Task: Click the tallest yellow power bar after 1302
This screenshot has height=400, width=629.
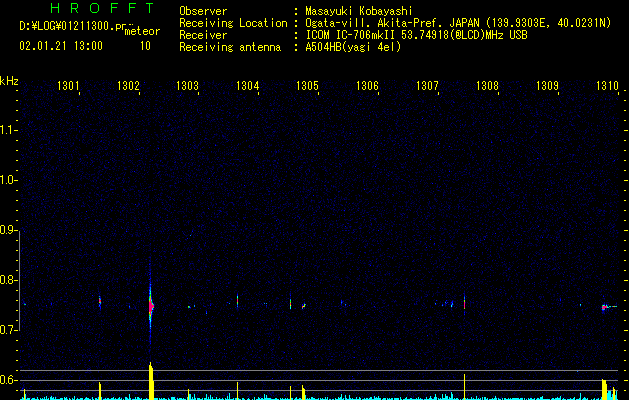Action: coord(151,381)
